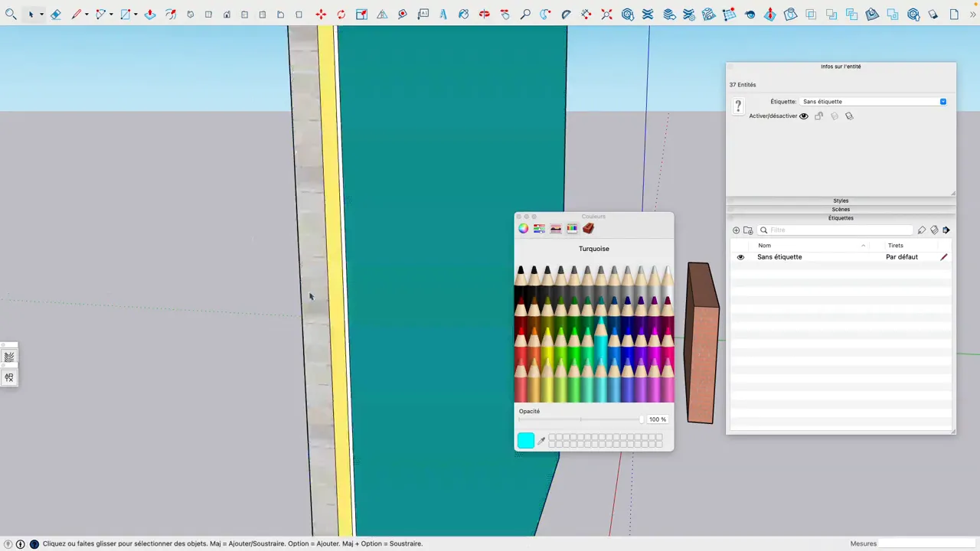Toggle the lock icon in Infos sur l'entité
Viewport: 980px width, 551px height.
pos(818,116)
